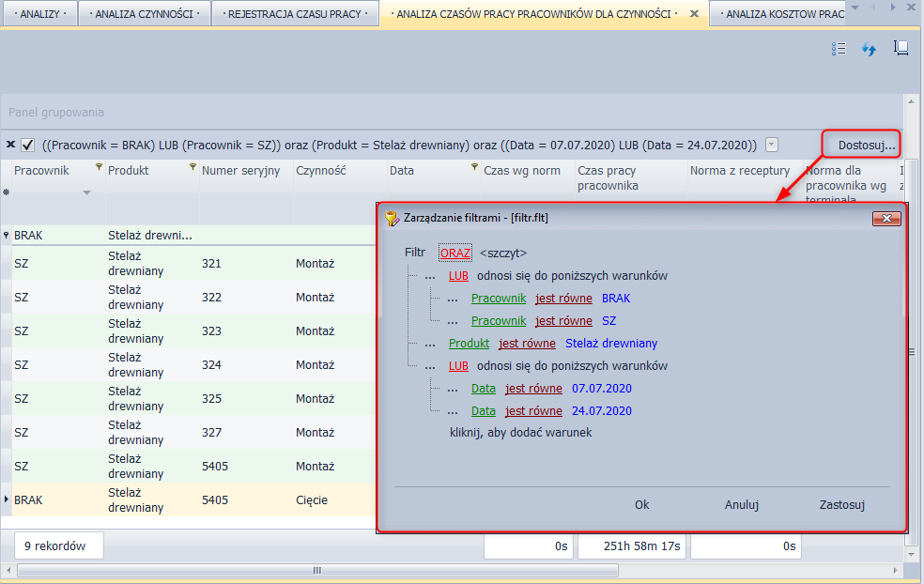Screen dimensions: 924x584
Task: Click the filter funnel icon on Pracownik column
Action: pyautogui.click(x=99, y=167)
